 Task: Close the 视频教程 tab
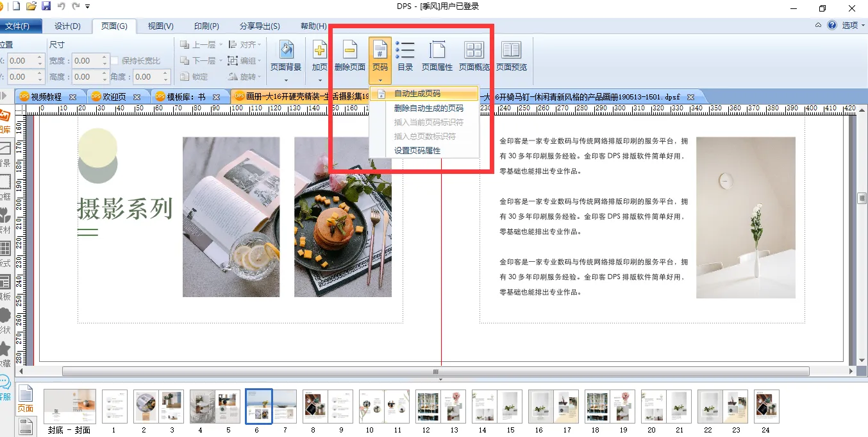tap(72, 97)
